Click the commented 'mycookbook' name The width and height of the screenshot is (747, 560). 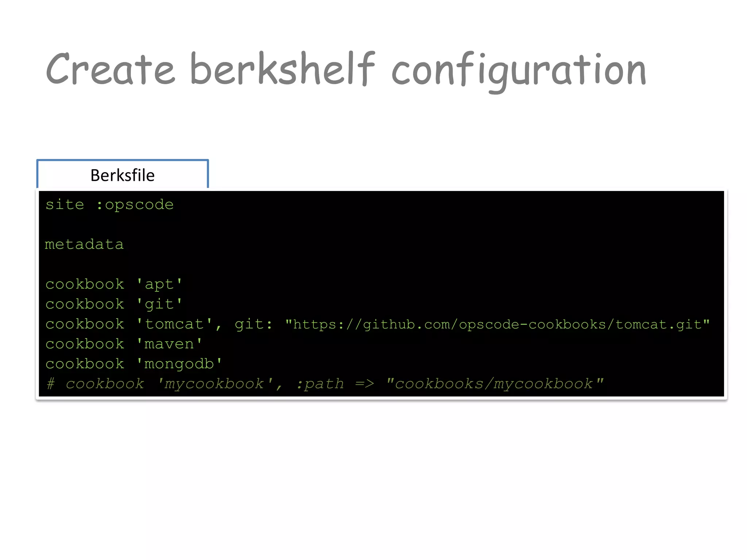(x=215, y=384)
